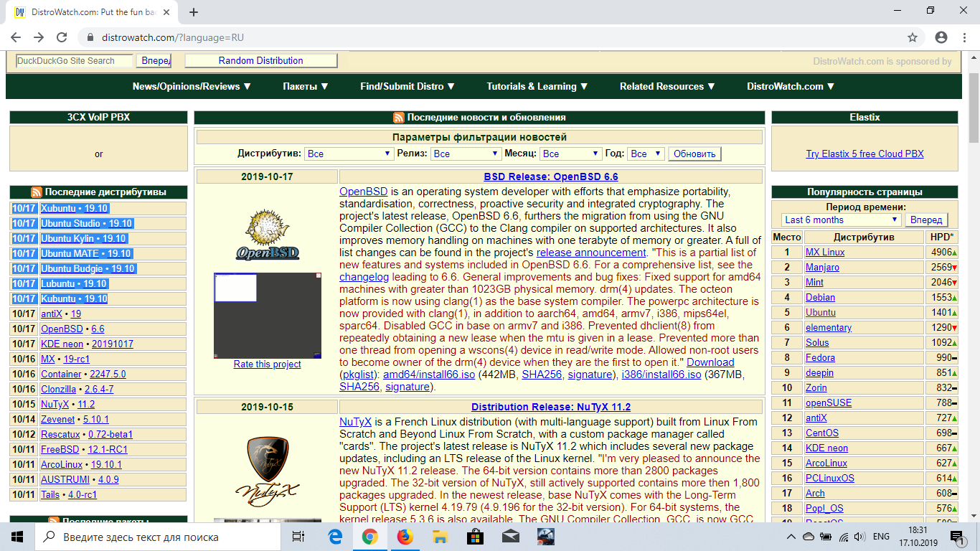Open the Chrome three-dot menu
980x551 pixels.
point(963,37)
